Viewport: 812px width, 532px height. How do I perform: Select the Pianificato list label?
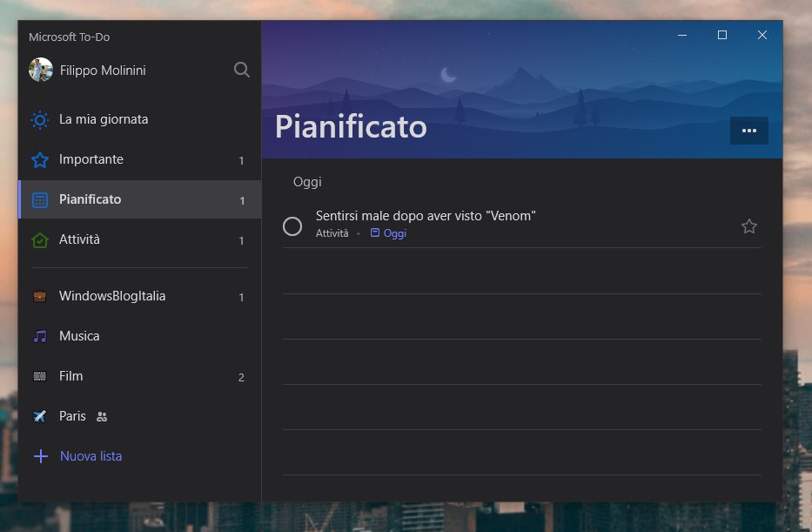tap(91, 199)
